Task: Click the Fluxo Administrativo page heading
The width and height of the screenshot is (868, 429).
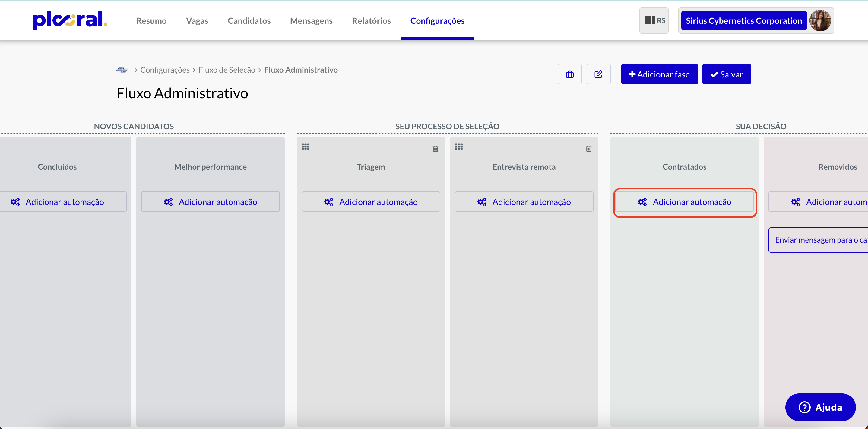Action: (182, 93)
